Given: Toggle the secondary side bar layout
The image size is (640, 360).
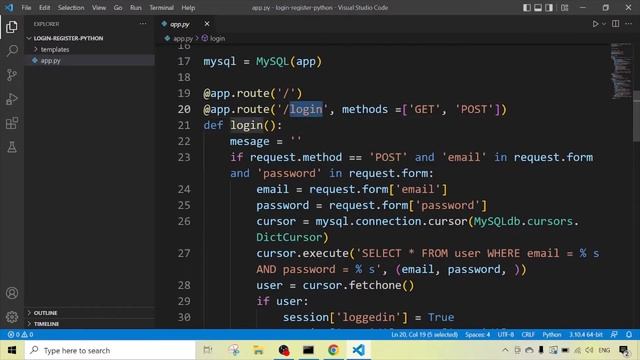Looking at the screenshot, I should [x=549, y=8].
